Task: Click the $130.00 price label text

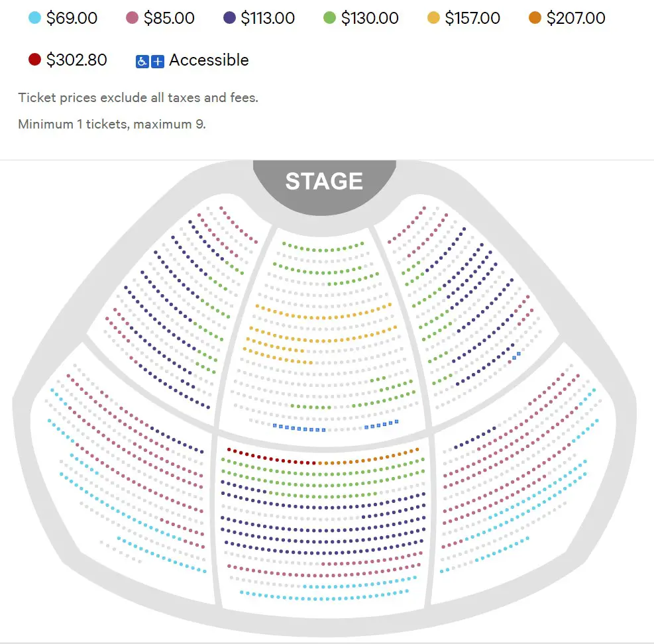Action: 370,18
